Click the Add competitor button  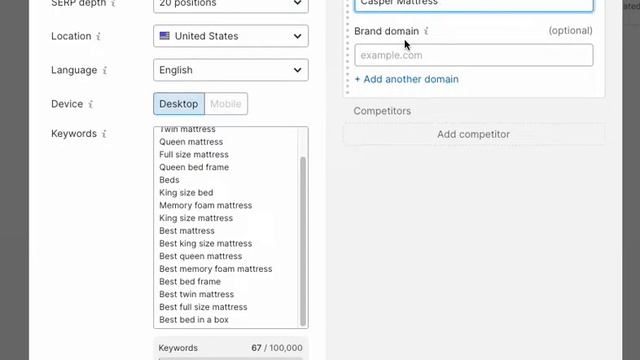click(x=473, y=134)
